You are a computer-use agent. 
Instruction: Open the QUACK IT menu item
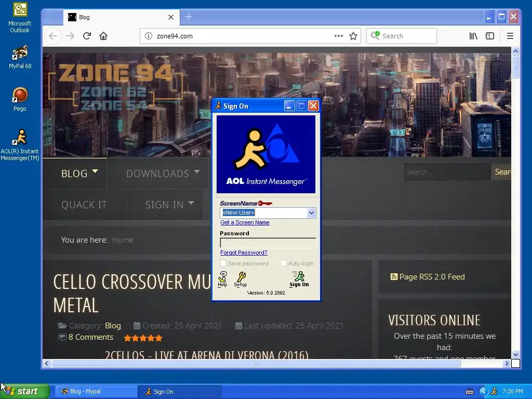pos(84,205)
